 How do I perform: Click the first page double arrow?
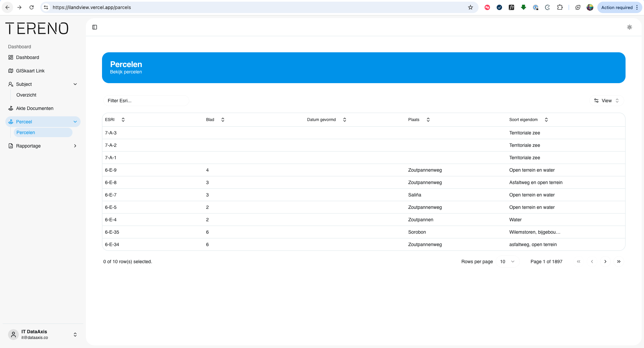(579, 262)
